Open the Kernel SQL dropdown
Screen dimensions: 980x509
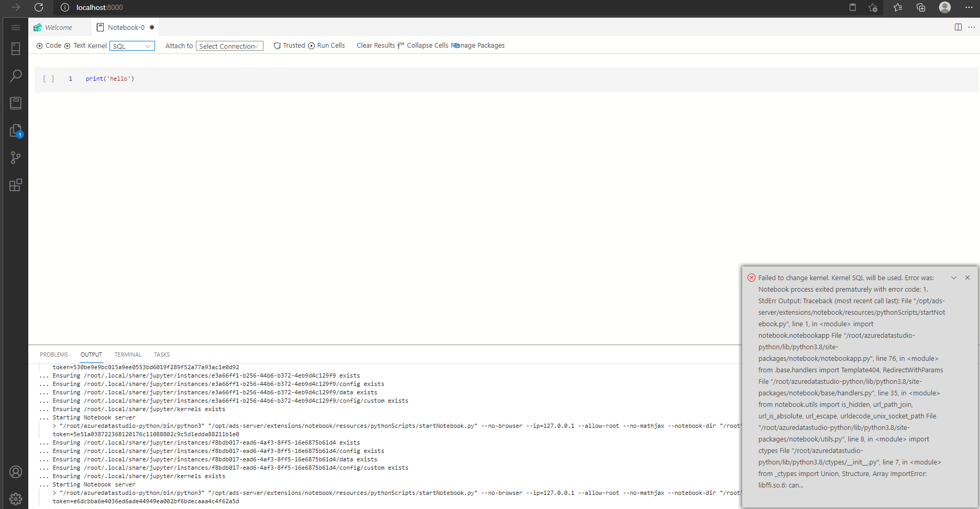pos(132,46)
